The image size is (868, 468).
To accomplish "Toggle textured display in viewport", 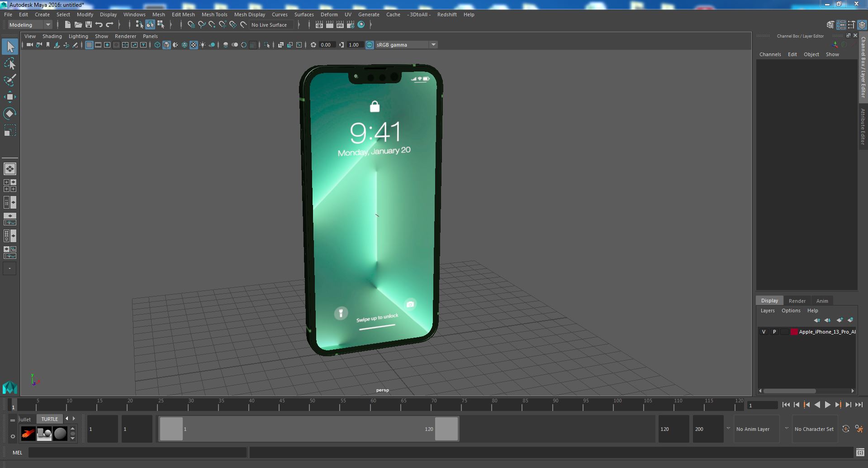I will (194, 45).
